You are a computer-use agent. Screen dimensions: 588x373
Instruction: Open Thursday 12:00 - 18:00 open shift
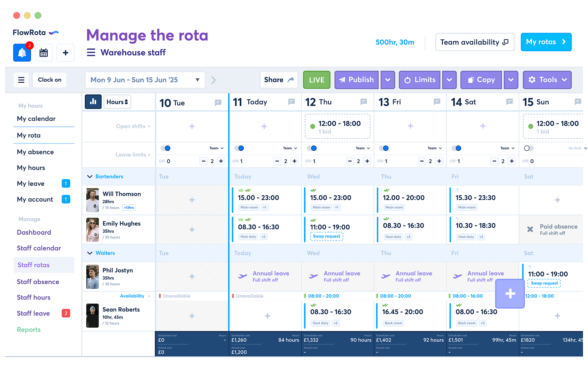tap(338, 126)
